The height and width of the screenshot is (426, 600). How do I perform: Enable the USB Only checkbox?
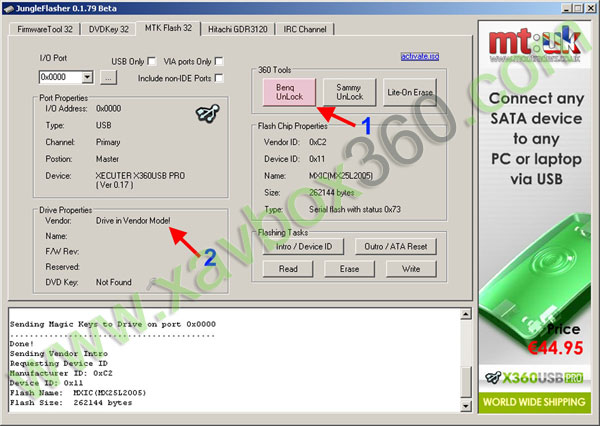(x=152, y=61)
